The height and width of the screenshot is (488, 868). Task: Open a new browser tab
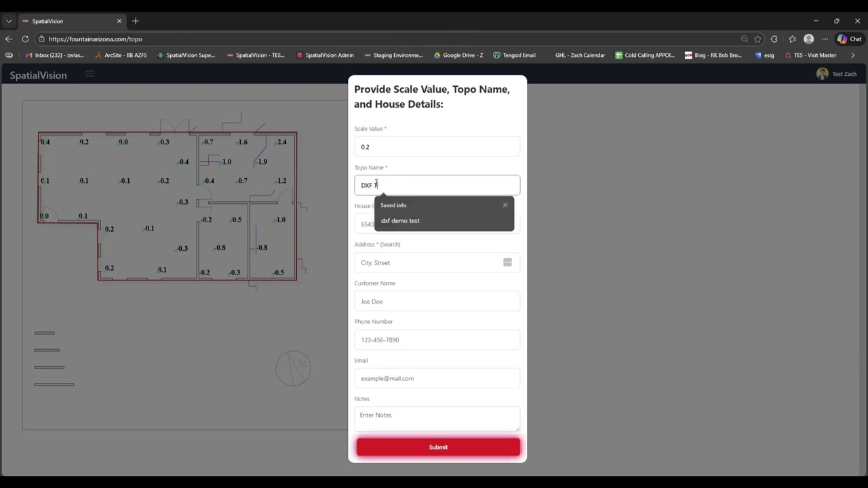pos(136,21)
